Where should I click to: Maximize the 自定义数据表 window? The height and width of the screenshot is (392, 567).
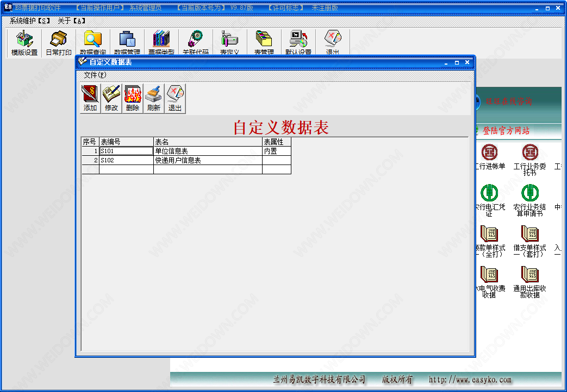pos(457,62)
